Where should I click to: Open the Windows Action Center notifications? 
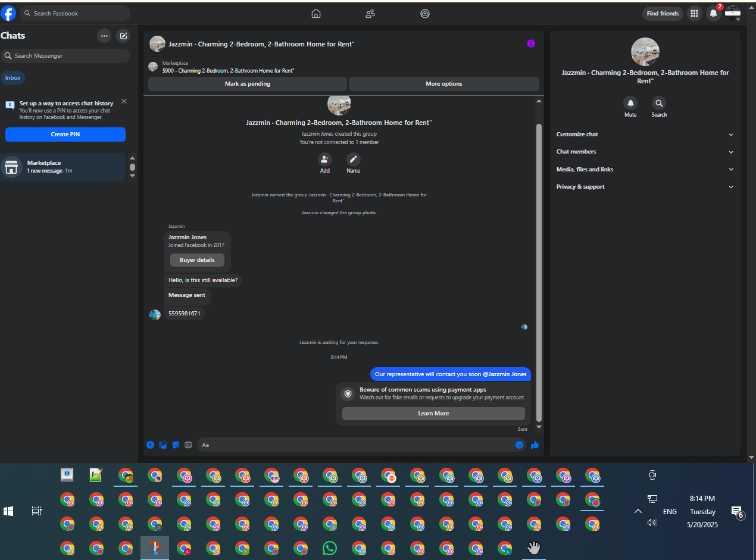tap(737, 512)
